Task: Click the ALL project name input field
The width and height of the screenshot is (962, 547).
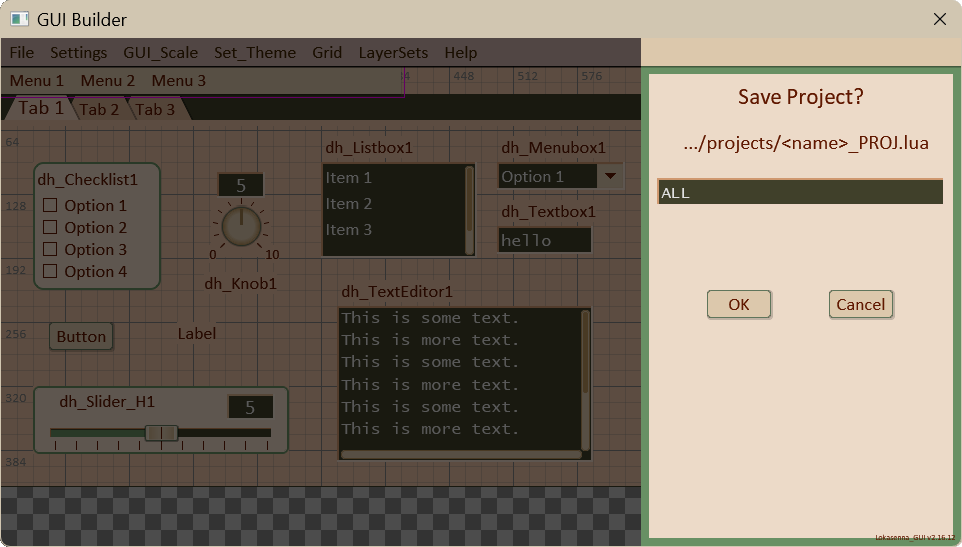Action: (x=800, y=192)
